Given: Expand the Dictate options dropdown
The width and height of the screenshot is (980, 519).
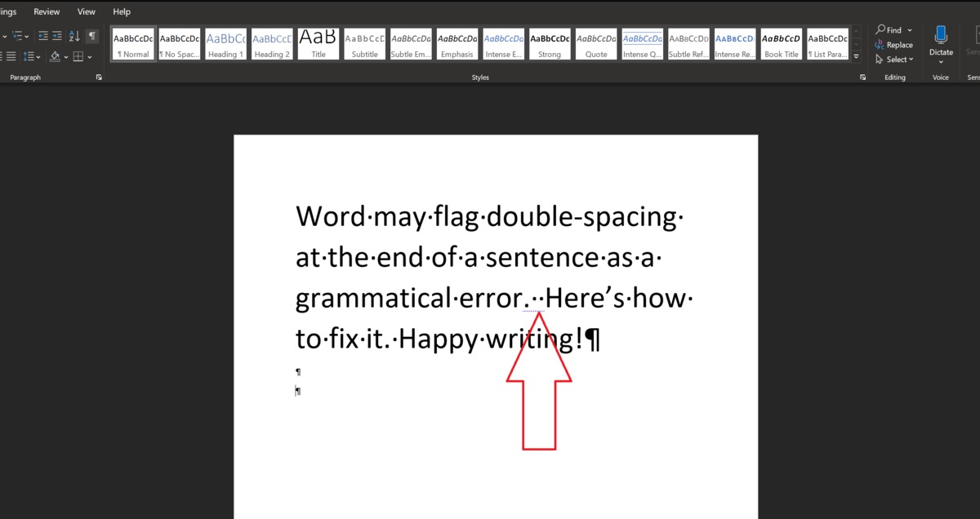Looking at the screenshot, I should coord(941,62).
